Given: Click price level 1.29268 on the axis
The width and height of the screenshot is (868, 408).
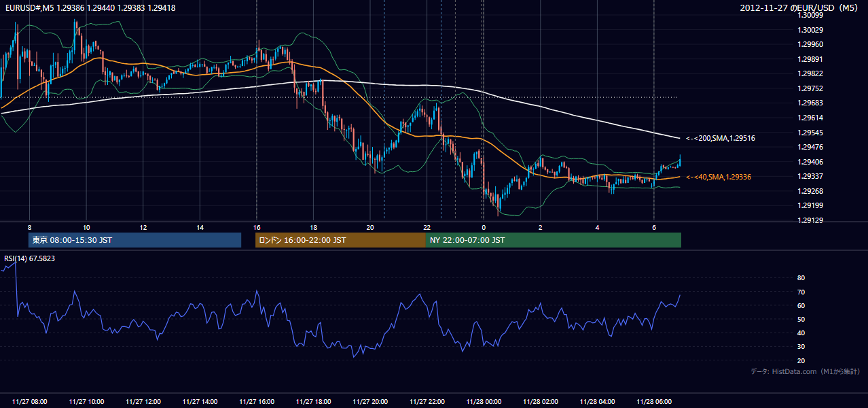Looking at the screenshot, I should coord(811,191).
